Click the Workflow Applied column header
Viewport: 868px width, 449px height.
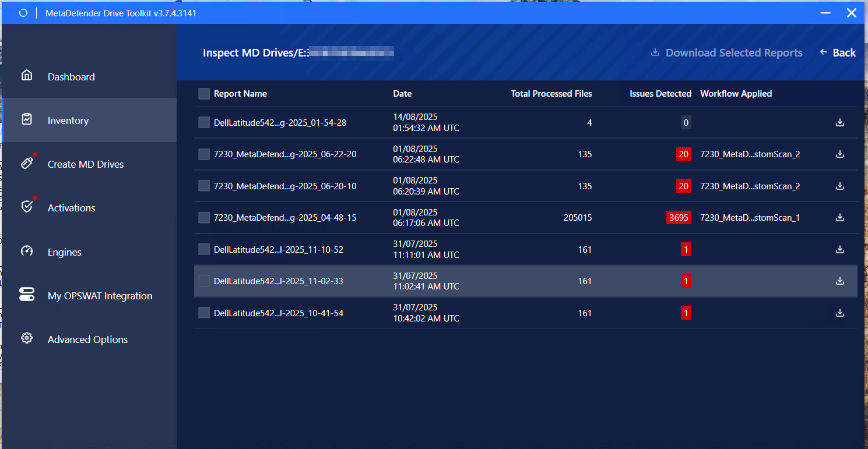pyautogui.click(x=736, y=94)
